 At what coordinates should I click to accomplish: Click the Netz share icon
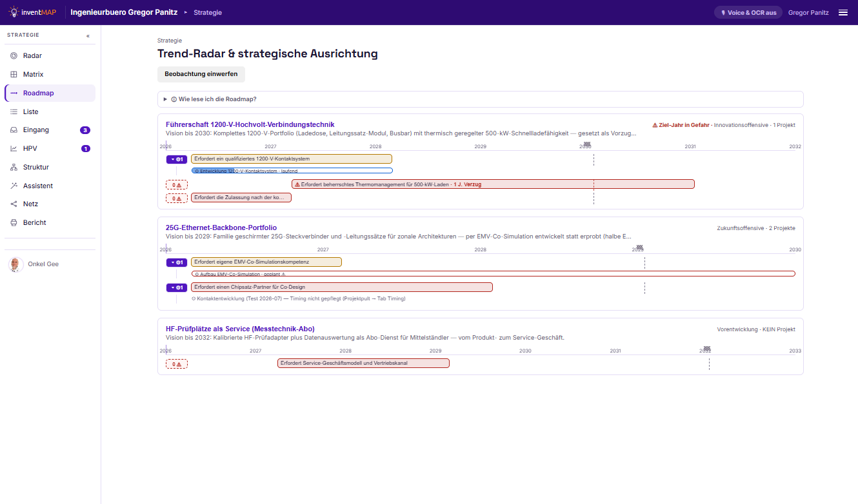click(x=14, y=204)
